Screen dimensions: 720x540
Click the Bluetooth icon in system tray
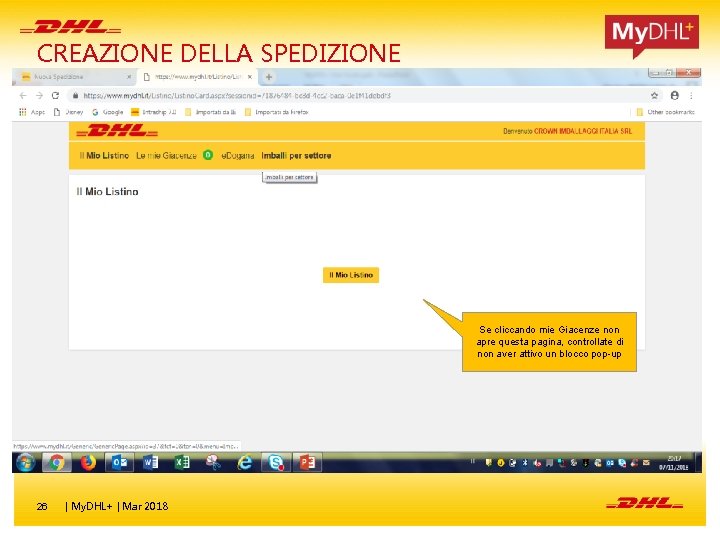point(525,463)
